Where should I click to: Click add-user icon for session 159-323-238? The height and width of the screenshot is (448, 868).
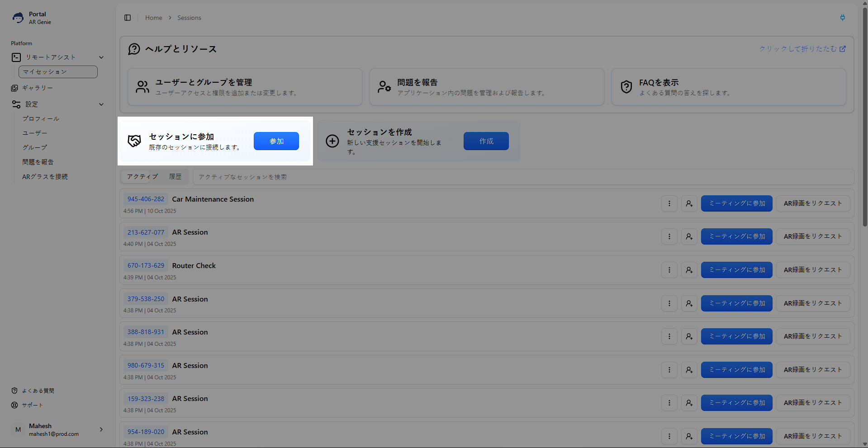(689, 403)
